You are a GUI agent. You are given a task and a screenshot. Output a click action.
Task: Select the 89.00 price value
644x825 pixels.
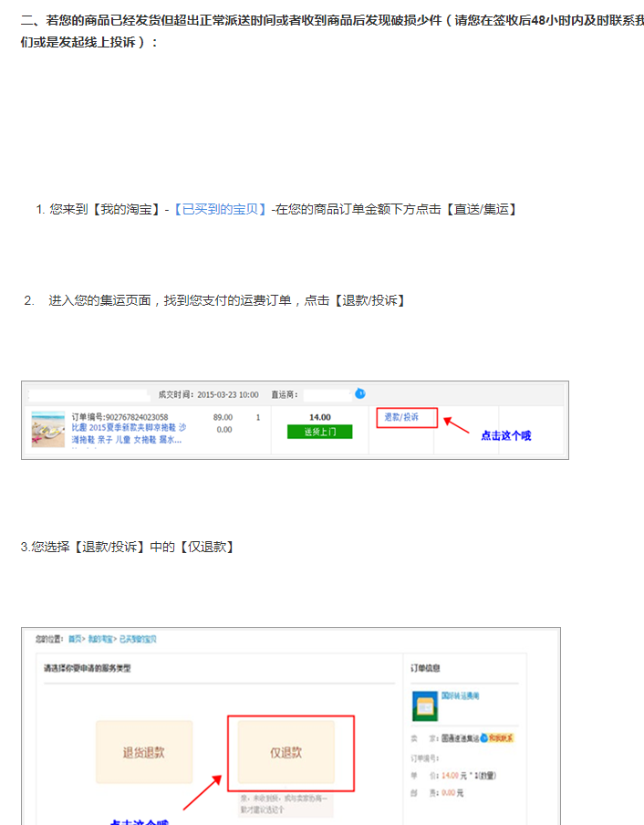(x=223, y=417)
